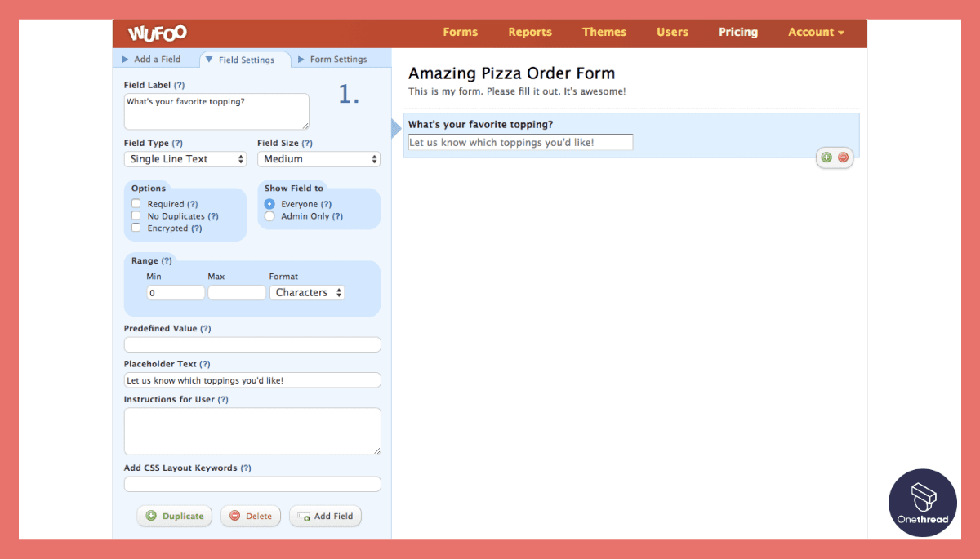
Task: Click help (?) icon next to Field Label
Action: tap(179, 85)
